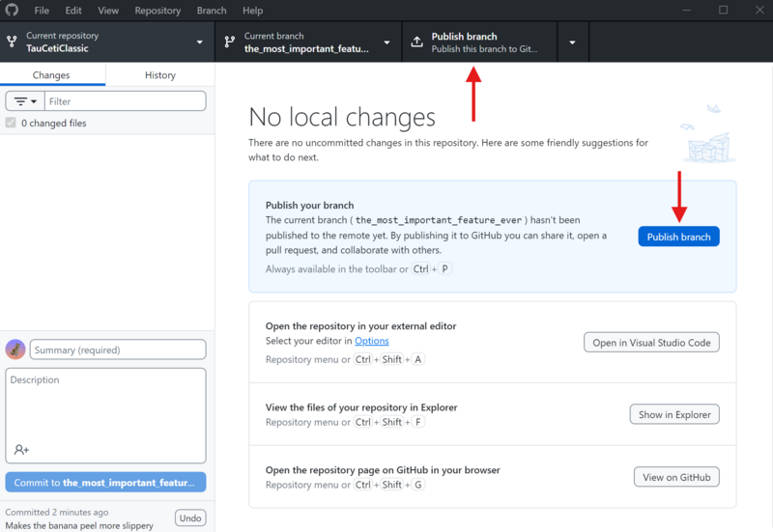Open the Branch menu
The width and height of the screenshot is (773, 532).
pos(212,11)
